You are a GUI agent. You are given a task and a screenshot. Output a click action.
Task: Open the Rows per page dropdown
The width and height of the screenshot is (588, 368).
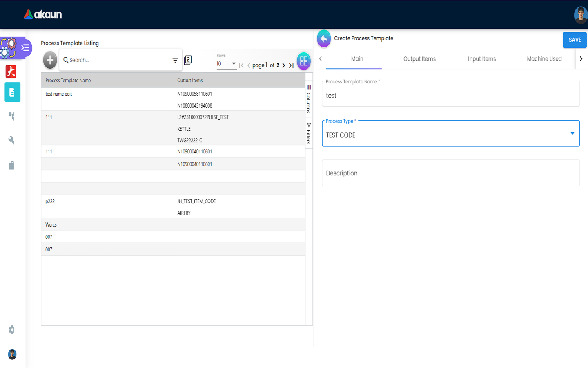[x=226, y=64]
